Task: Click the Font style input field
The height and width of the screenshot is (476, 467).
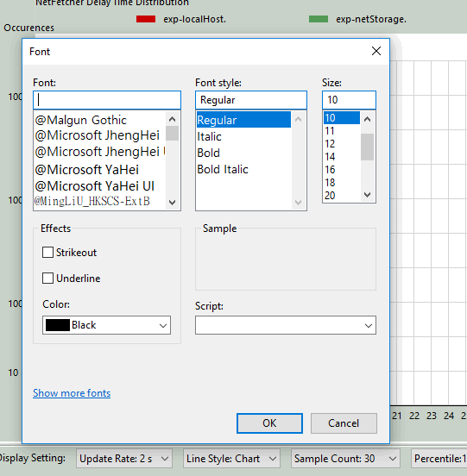Action: pyautogui.click(x=251, y=100)
